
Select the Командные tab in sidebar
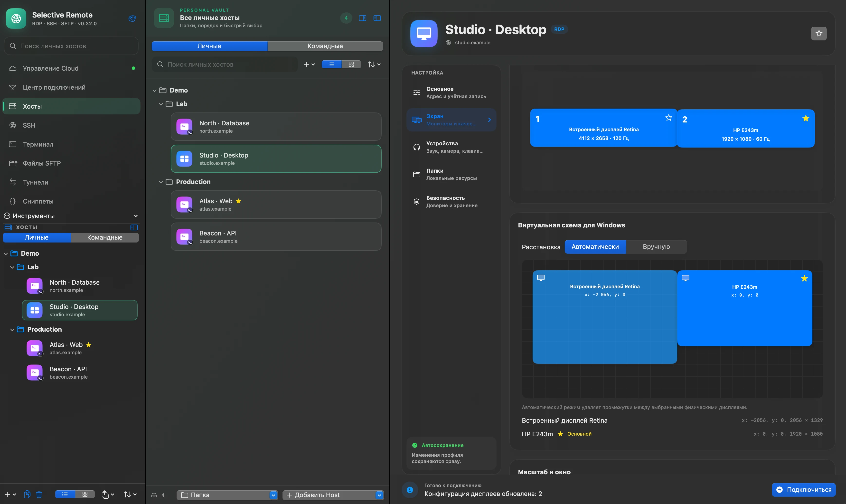pyautogui.click(x=105, y=238)
